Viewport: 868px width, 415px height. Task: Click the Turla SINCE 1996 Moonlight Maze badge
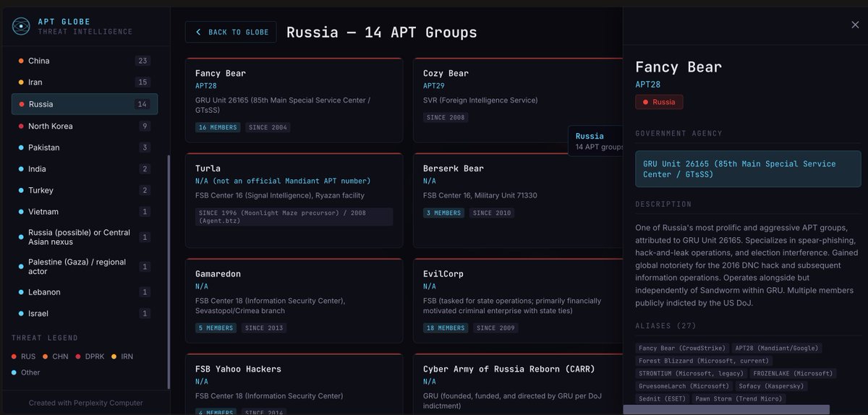click(x=294, y=218)
